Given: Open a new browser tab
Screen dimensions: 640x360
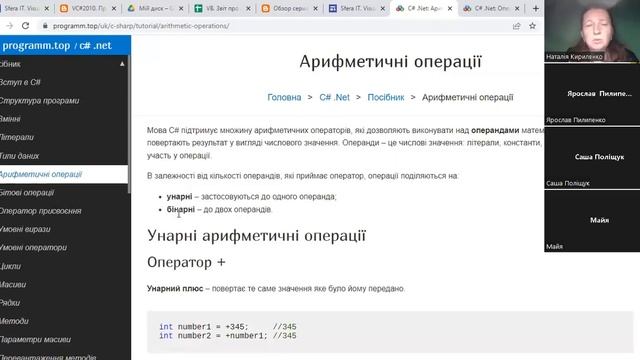Looking at the screenshot, I should pyautogui.click(x=536, y=8).
